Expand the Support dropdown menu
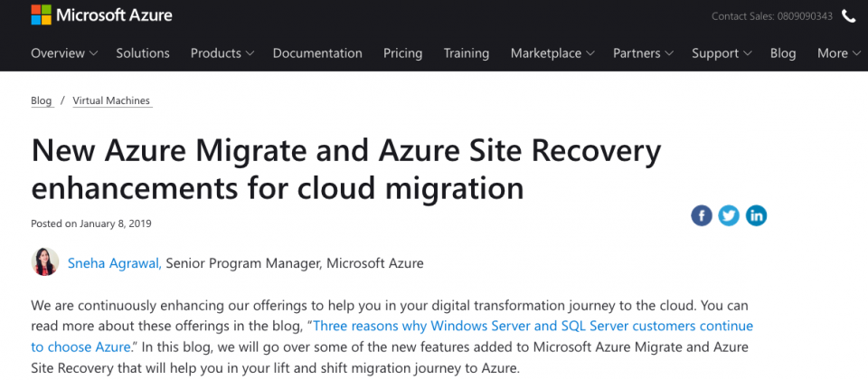Viewport: 868px width, 380px height. tap(722, 53)
